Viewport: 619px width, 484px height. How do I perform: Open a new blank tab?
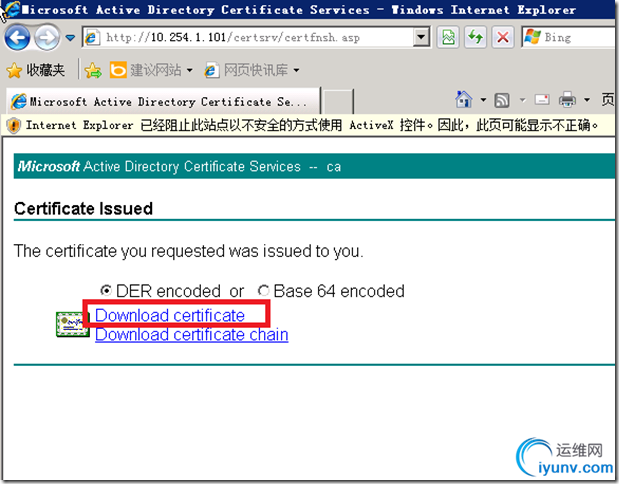[x=338, y=102]
